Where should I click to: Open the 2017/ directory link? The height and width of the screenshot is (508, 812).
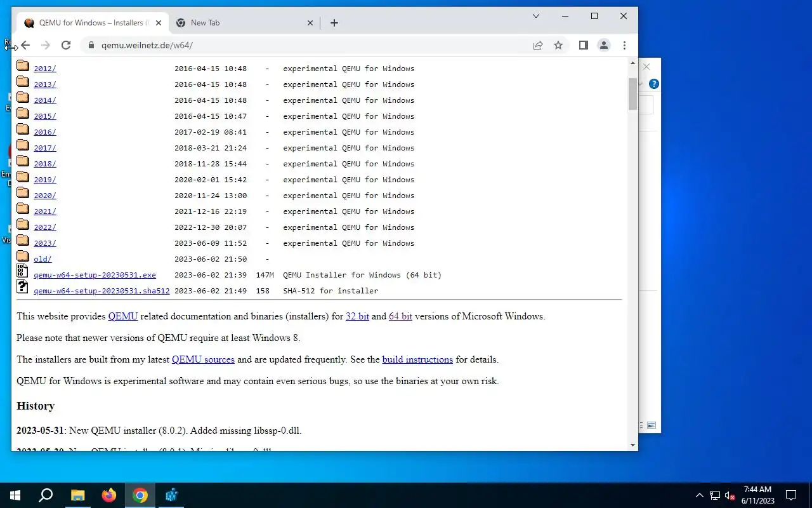tap(45, 148)
